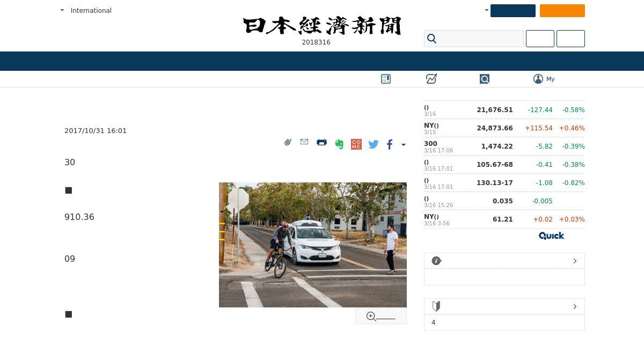
Task: Click the red COMEMO share icon
Action: point(356,144)
